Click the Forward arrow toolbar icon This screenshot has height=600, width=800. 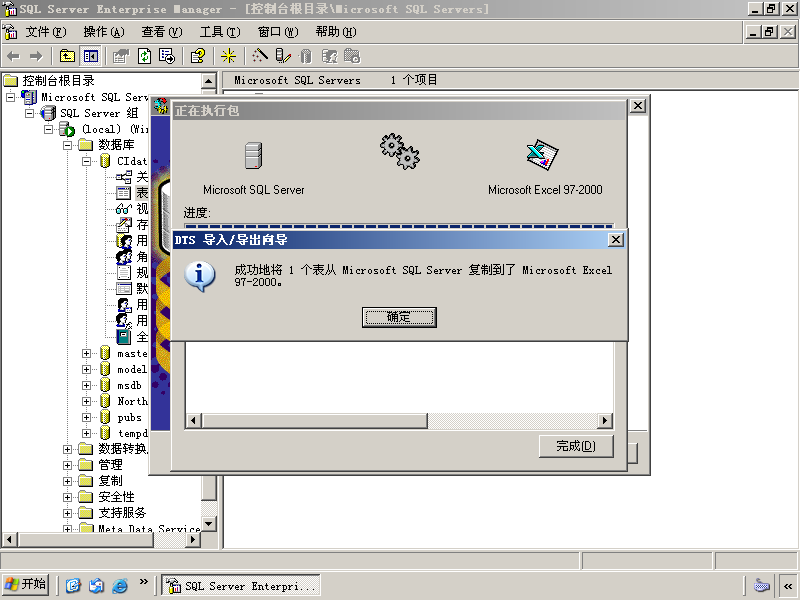36,56
